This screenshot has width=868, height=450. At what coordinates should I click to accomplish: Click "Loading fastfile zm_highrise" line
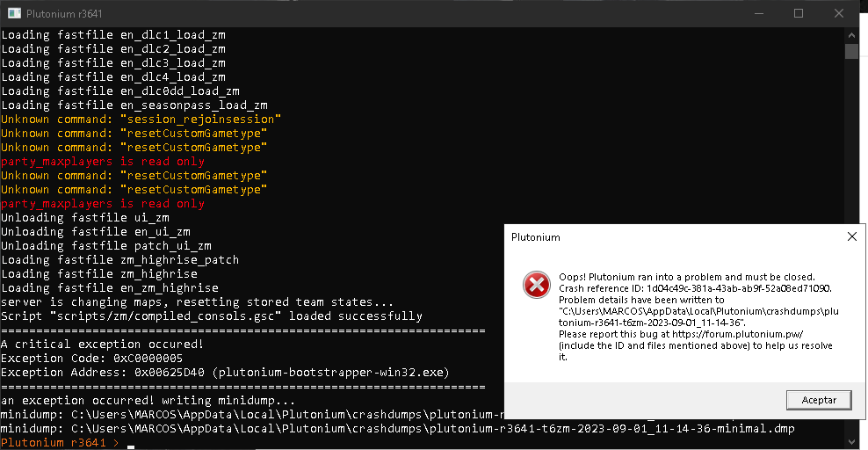99,274
